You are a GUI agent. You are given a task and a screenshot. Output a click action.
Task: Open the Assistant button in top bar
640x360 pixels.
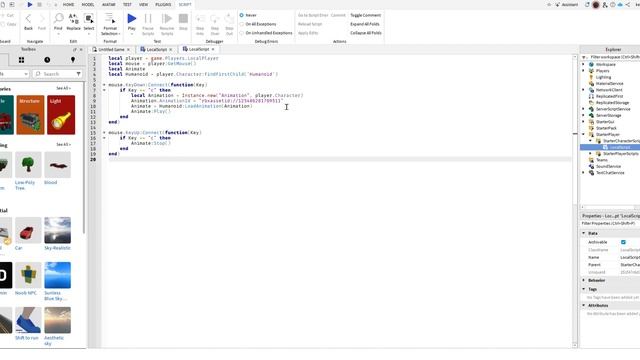[x=566, y=5]
